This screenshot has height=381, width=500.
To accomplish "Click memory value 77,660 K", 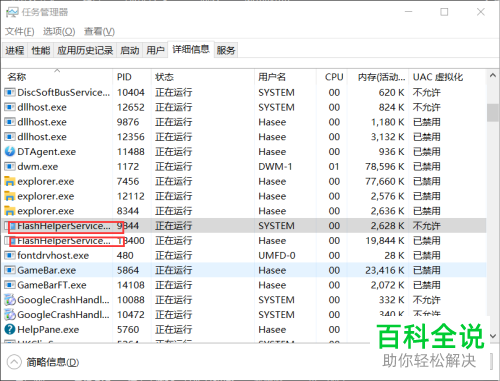I will (385, 181).
